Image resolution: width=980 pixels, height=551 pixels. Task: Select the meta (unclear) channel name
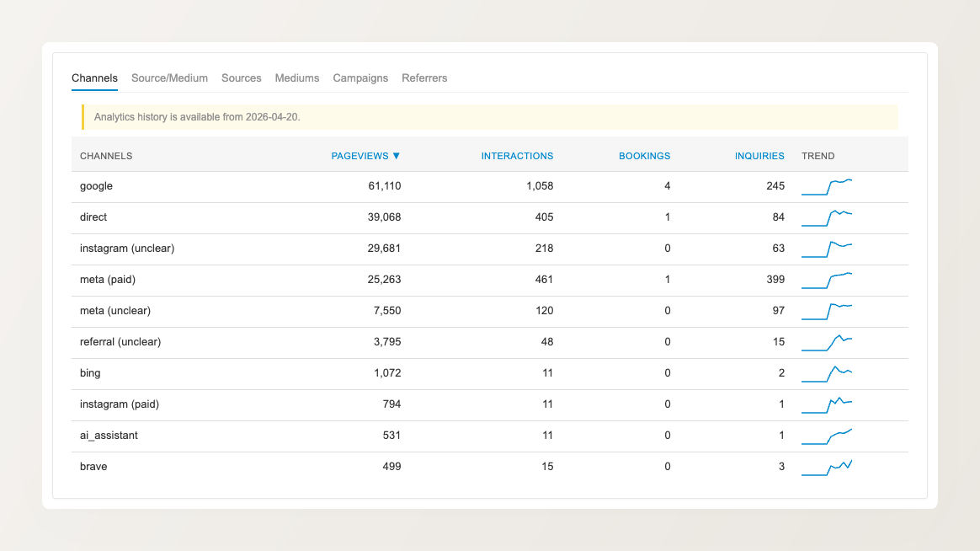point(115,311)
